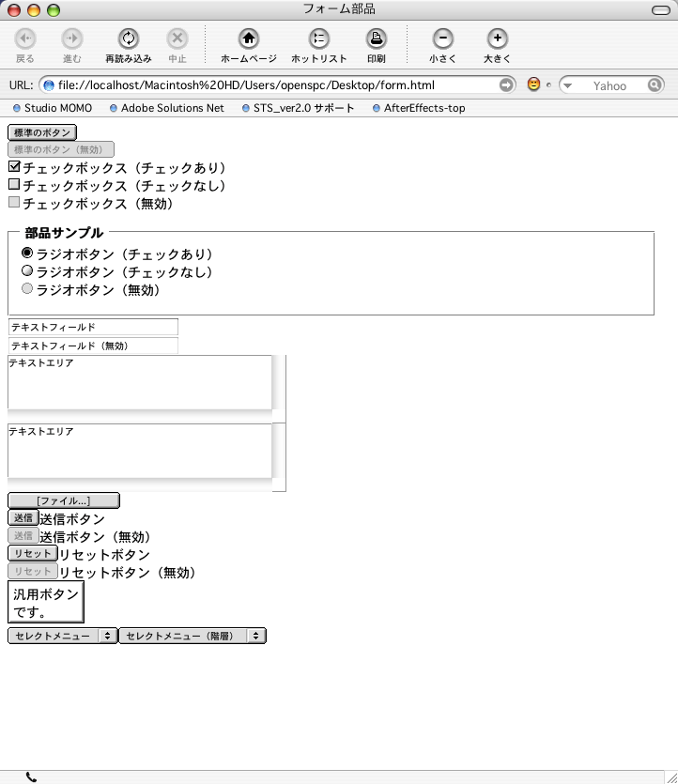This screenshot has height=784, width=678.
Task: Click inside the first テキストエリア
Action: click(x=140, y=382)
